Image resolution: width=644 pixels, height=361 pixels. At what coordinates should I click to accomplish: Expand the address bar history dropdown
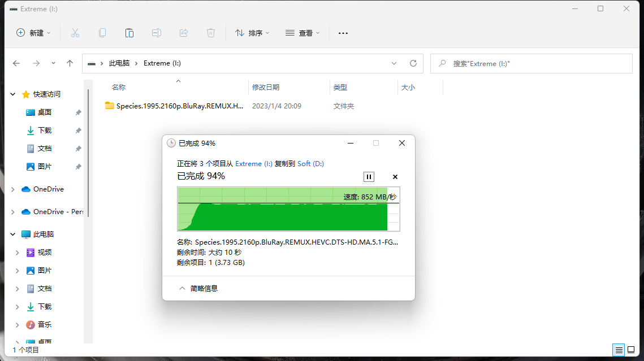coord(394,63)
